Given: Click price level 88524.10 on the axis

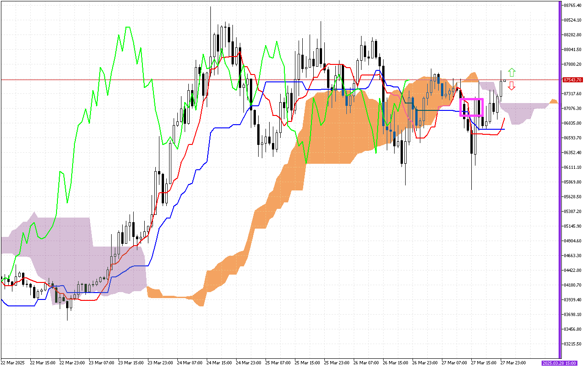Looking at the screenshot, I should point(572,20).
